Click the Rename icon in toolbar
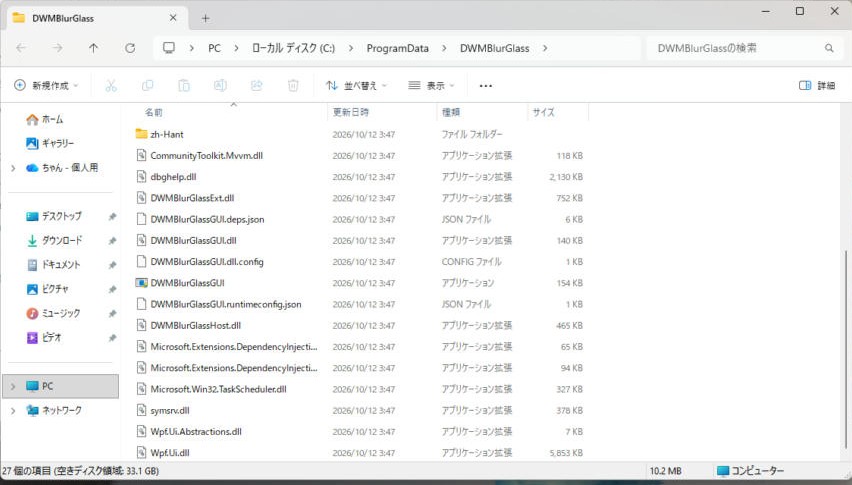The height and width of the screenshot is (485, 852). [x=220, y=85]
